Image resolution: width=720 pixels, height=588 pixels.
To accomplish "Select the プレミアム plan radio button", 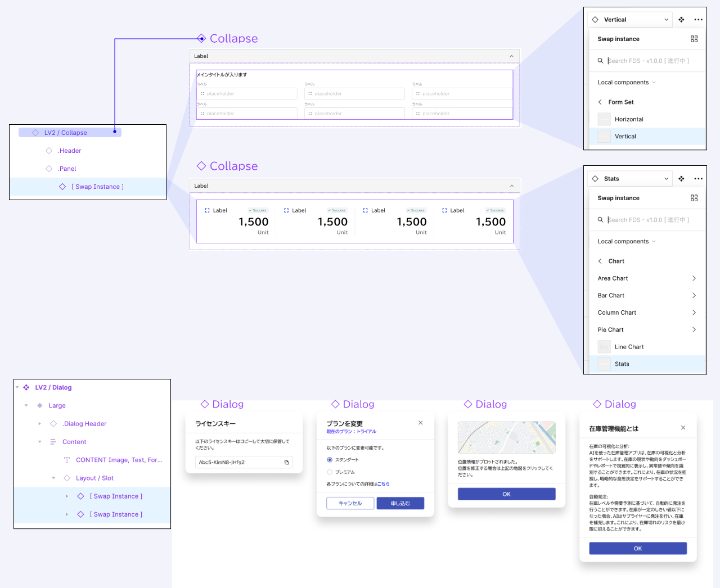I will (x=329, y=472).
